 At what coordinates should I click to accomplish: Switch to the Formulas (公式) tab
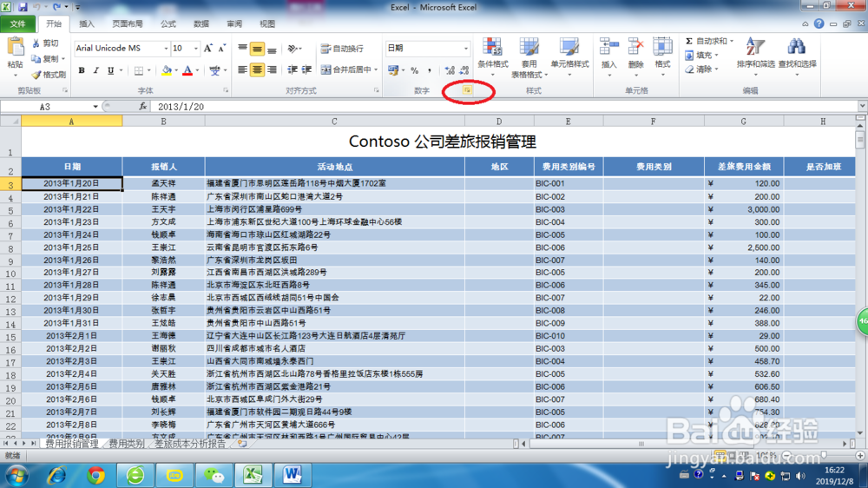click(168, 23)
